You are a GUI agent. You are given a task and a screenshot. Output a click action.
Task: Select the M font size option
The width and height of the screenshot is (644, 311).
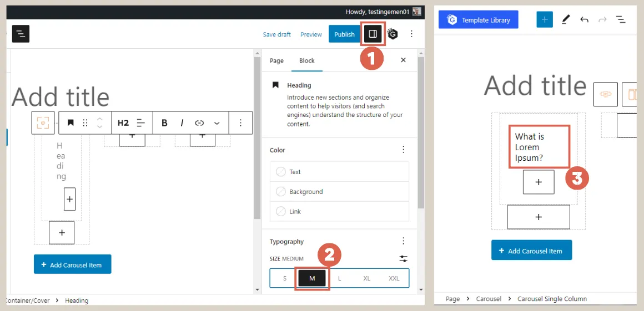pyautogui.click(x=312, y=278)
